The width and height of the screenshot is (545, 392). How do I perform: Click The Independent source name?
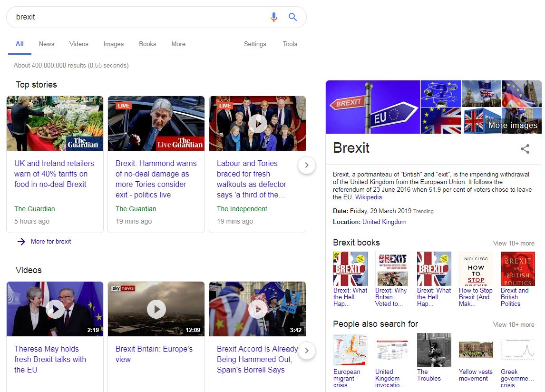242,209
